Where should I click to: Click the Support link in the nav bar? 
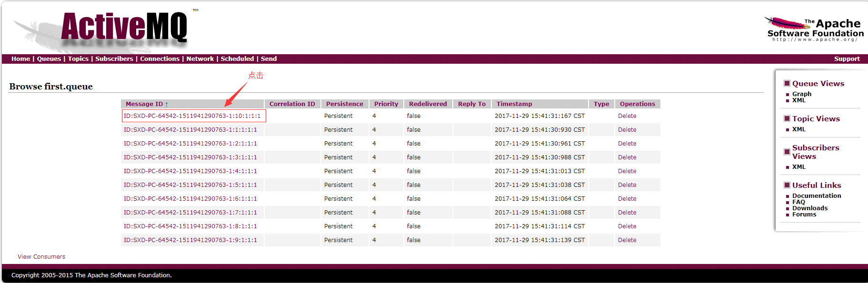(x=847, y=59)
